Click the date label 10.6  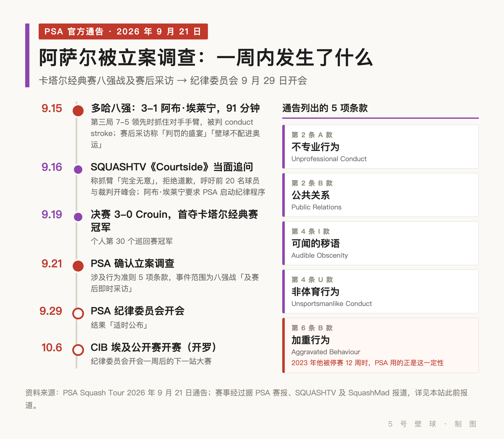coord(52,347)
